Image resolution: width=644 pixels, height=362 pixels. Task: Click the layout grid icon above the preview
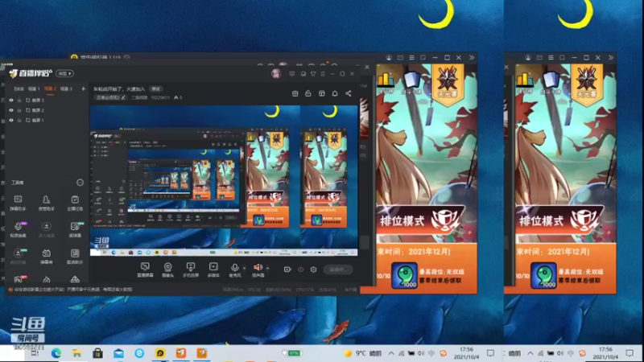[x=321, y=93]
